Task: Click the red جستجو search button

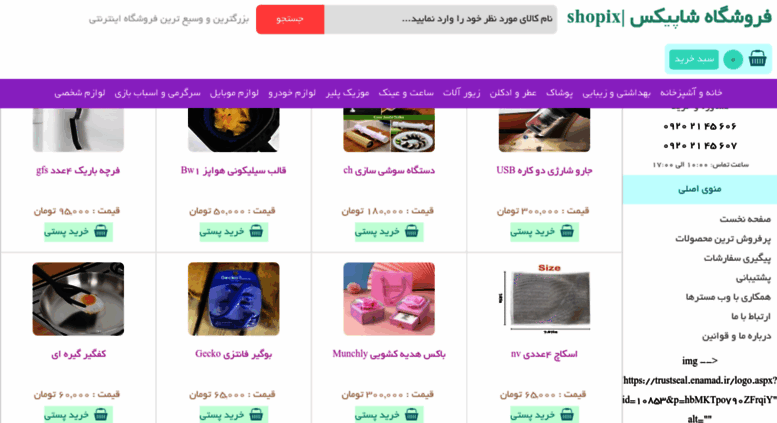Action: pyautogui.click(x=290, y=19)
